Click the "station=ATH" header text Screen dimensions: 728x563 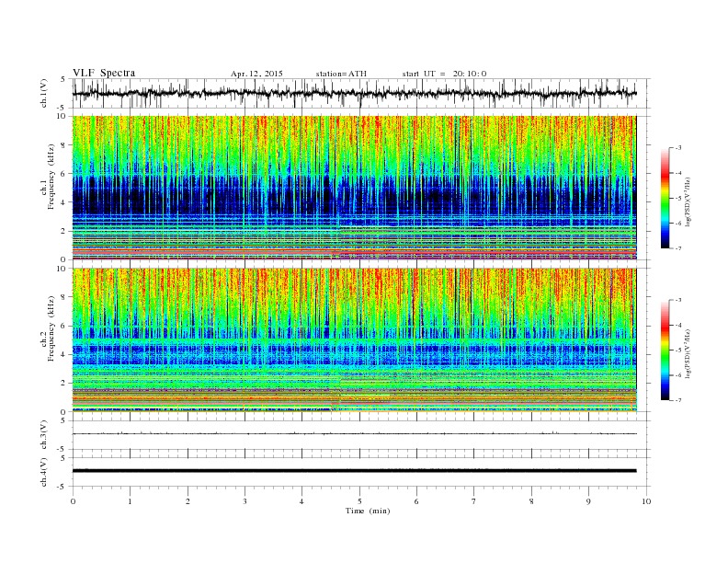(341, 74)
